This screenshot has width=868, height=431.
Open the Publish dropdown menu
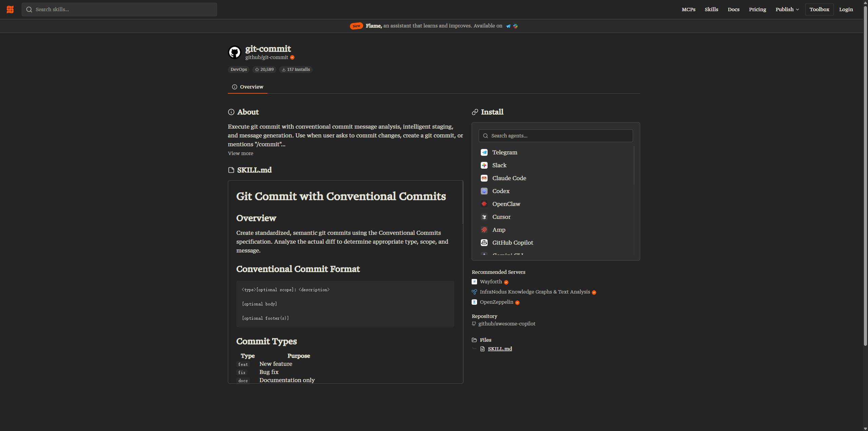click(787, 10)
